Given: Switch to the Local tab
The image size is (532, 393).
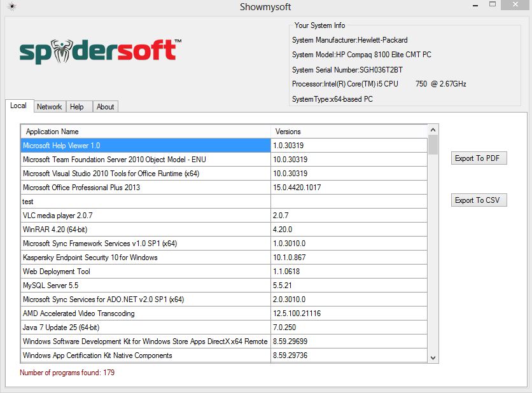Looking at the screenshot, I should click(x=18, y=106).
